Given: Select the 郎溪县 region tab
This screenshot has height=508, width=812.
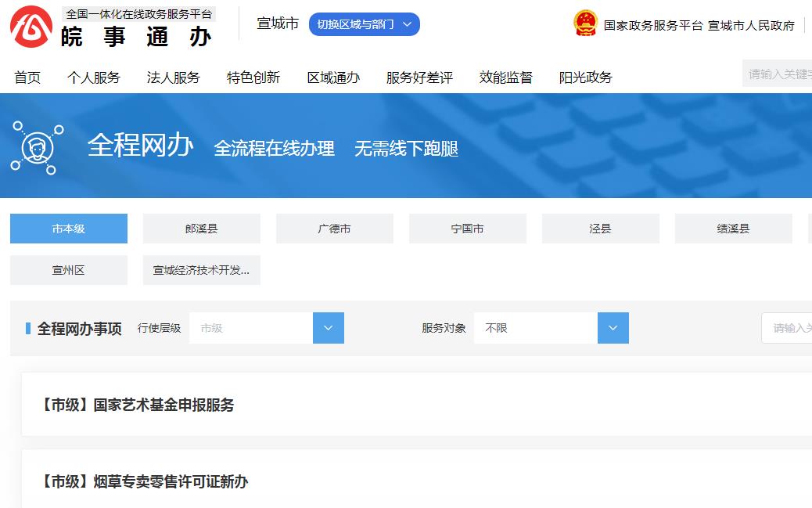Looking at the screenshot, I should [x=201, y=229].
